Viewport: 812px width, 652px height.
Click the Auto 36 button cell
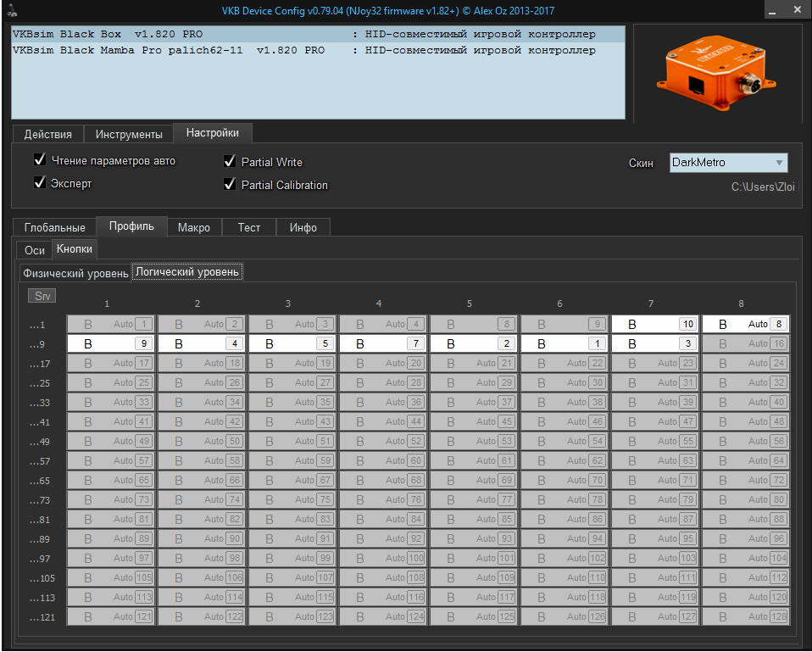tap(383, 402)
